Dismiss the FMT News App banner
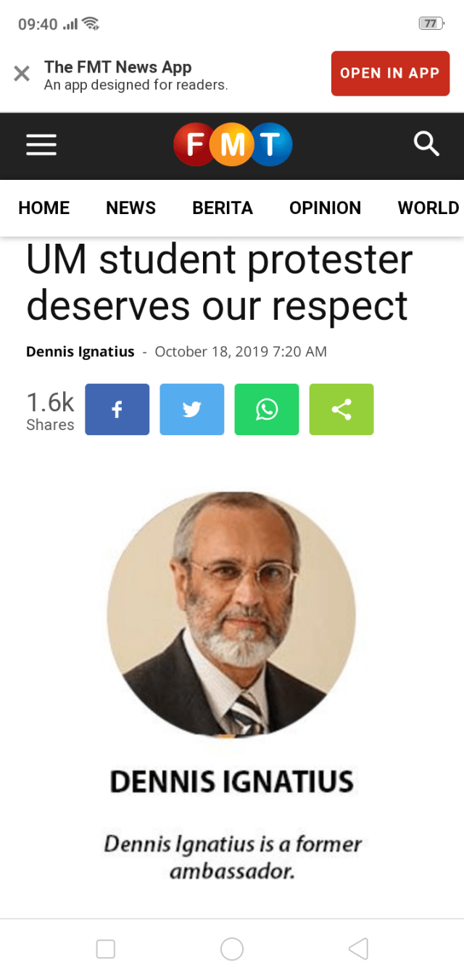464x980 pixels. (22, 73)
